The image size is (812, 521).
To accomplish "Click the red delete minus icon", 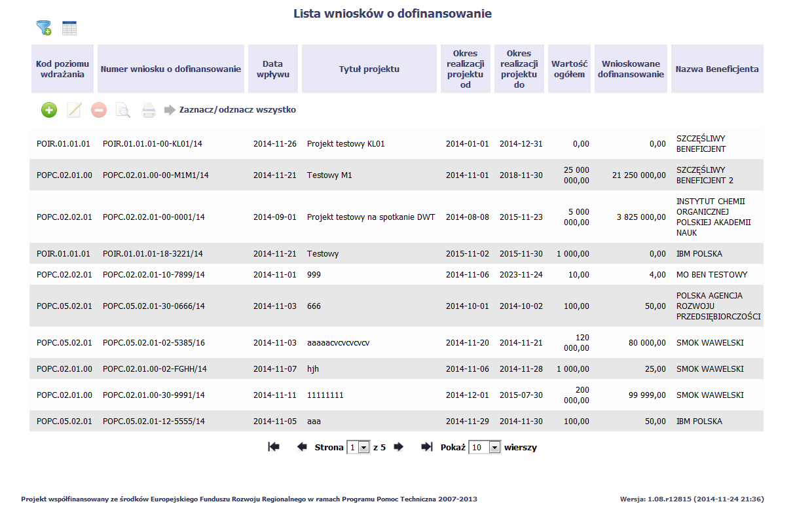I will (x=98, y=110).
